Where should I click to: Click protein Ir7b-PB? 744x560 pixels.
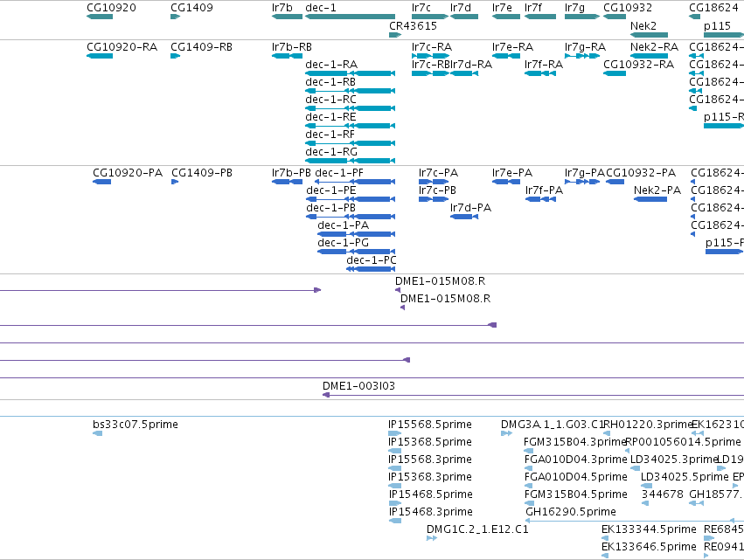(x=287, y=182)
